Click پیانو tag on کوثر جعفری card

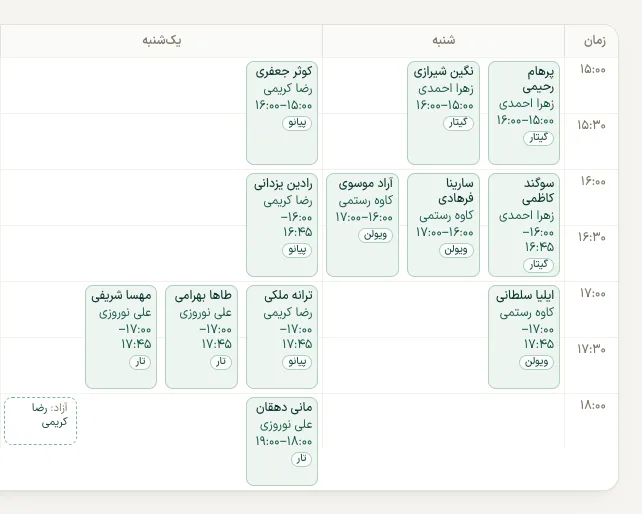(x=297, y=123)
